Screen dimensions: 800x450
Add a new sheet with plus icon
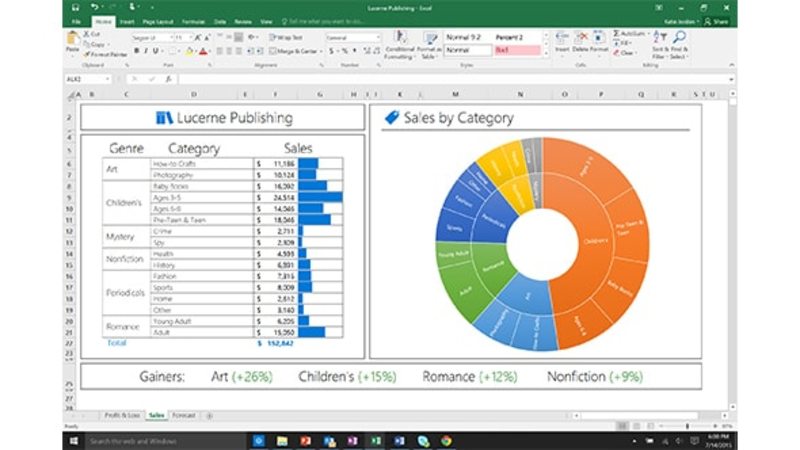[209, 415]
